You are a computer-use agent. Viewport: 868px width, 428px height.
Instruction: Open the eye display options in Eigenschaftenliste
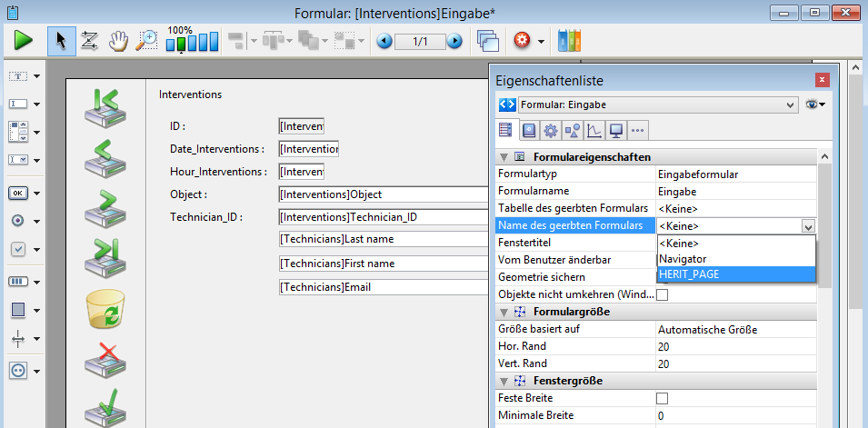pos(815,105)
